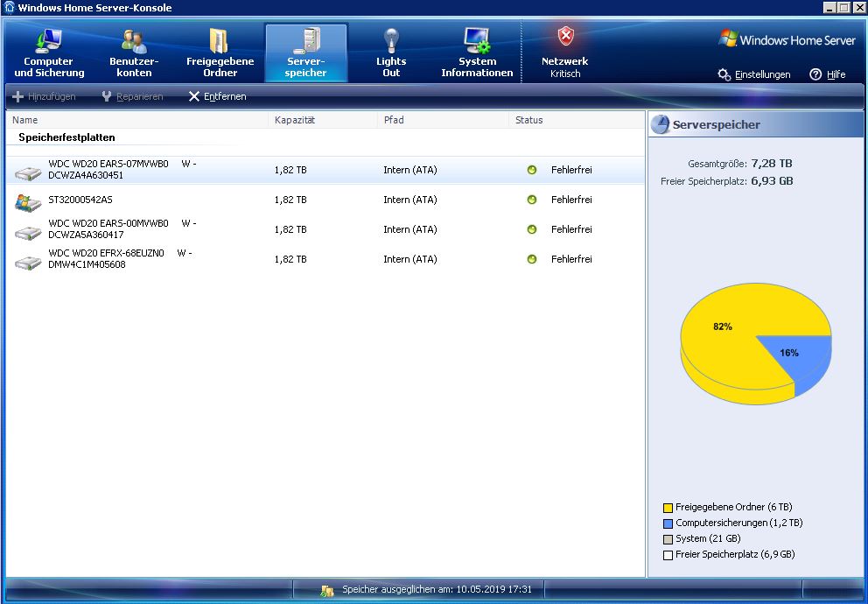
Task: Click the system drive icon for ST32000542AS
Action: click(28, 202)
